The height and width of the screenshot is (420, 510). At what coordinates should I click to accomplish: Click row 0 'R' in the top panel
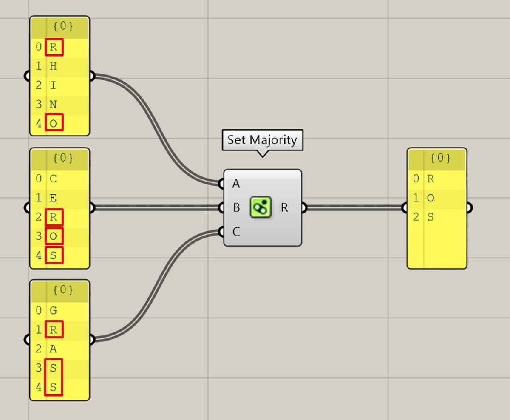point(59,47)
